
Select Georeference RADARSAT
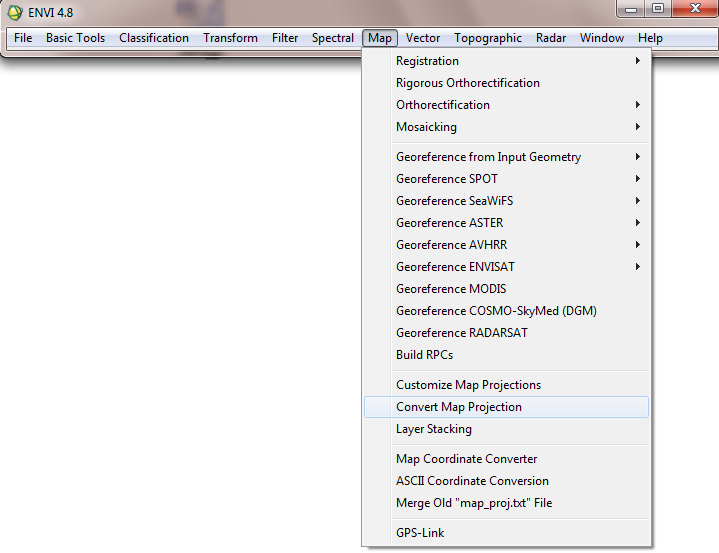pos(506,333)
